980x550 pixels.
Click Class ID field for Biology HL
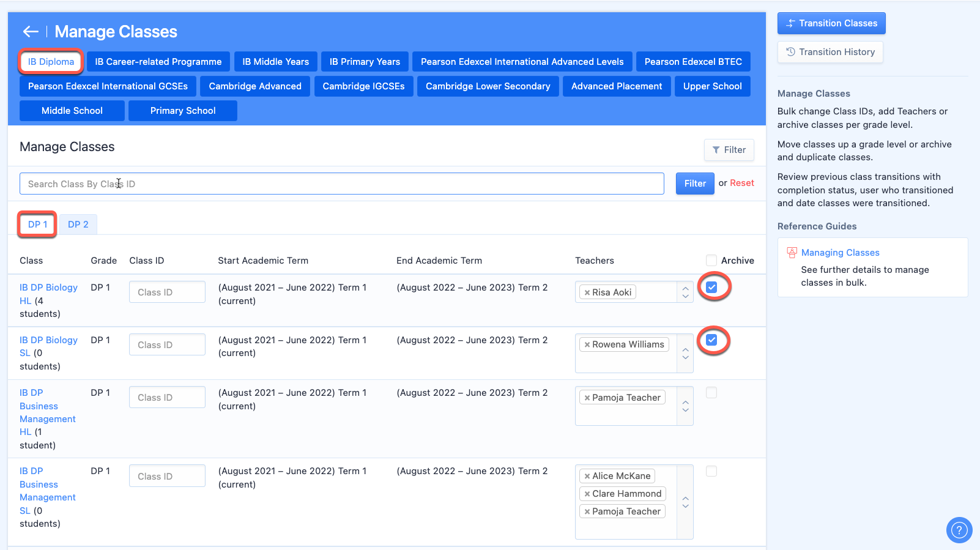(x=167, y=292)
